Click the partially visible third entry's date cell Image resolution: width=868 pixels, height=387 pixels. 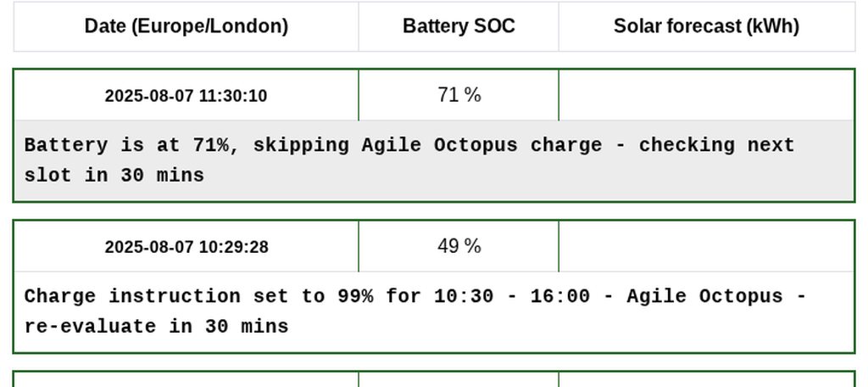(x=186, y=379)
